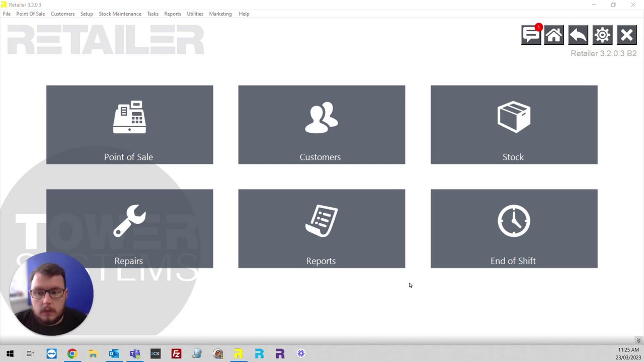Image resolution: width=644 pixels, height=362 pixels.
Task: Click the Home icon in top toolbar
Action: 553,35
